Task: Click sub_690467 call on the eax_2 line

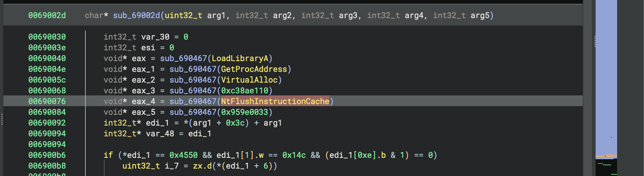Action: click(193, 80)
